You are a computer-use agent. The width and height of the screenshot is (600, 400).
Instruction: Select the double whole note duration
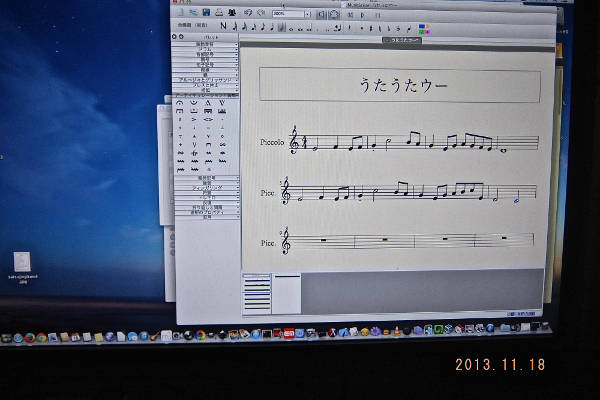point(300,29)
